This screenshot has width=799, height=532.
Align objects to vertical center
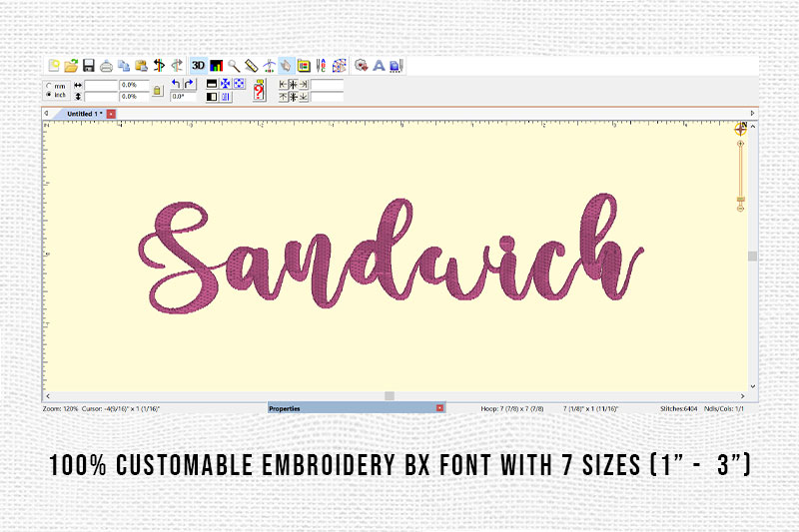point(293,96)
